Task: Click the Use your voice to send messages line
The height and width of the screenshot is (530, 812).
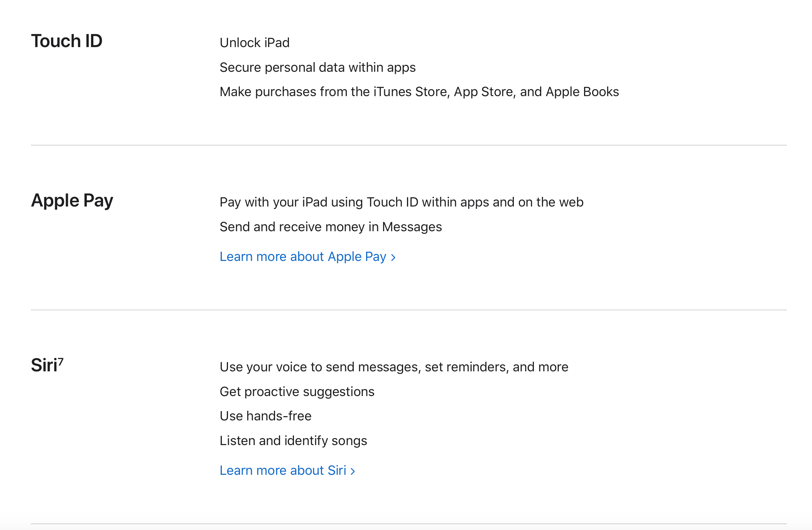Action: (x=394, y=367)
